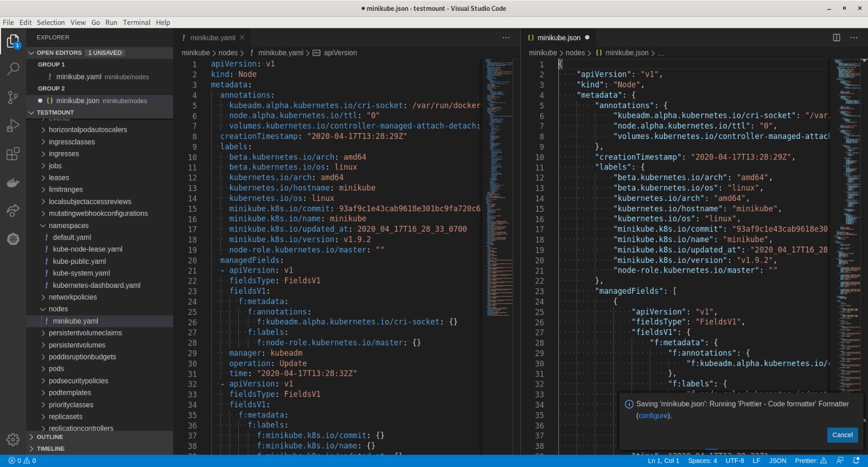Open the Source Control view
This screenshot has width=868, height=467.
(x=13, y=97)
